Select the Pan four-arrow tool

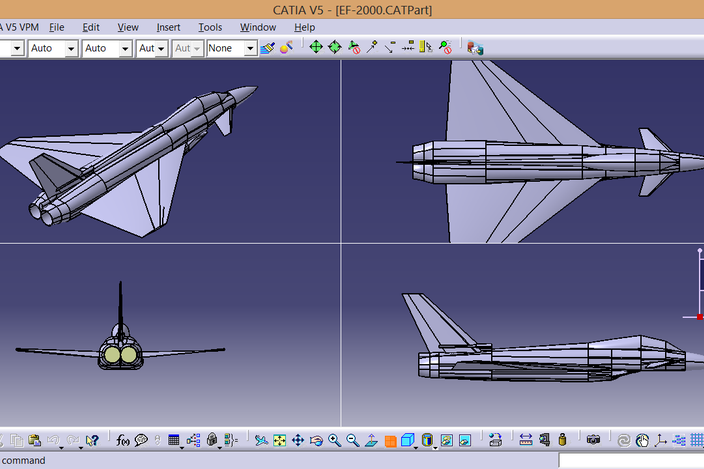click(298, 440)
